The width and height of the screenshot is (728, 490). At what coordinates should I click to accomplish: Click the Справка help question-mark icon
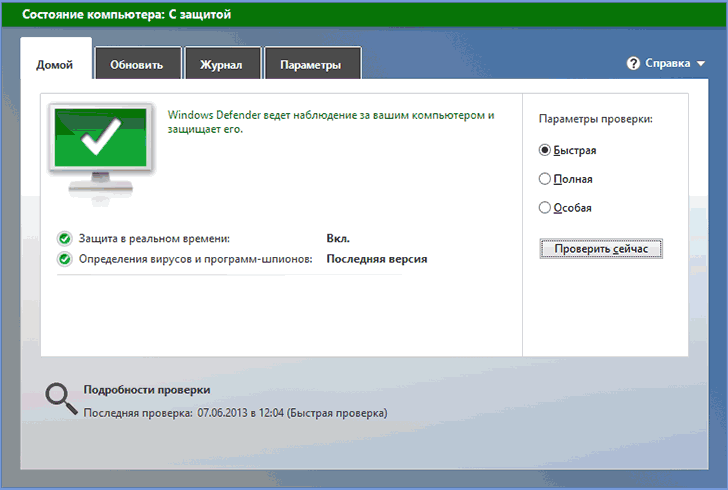(x=633, y=63)
